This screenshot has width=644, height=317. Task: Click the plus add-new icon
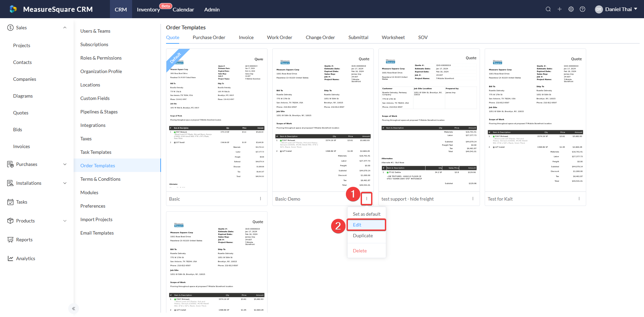pyautogui.click(x=560, y=9)
